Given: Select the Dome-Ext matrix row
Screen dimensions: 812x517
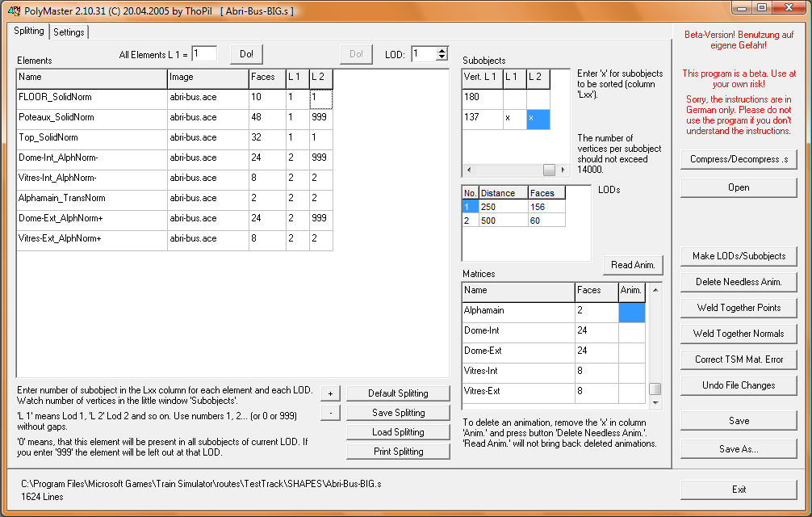Looking at the screenshot, I should pos(554,351).
